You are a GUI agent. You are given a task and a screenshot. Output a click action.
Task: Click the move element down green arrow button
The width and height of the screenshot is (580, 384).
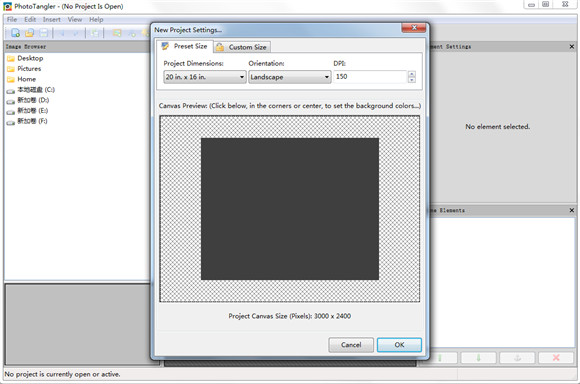(x=478, y=358)
